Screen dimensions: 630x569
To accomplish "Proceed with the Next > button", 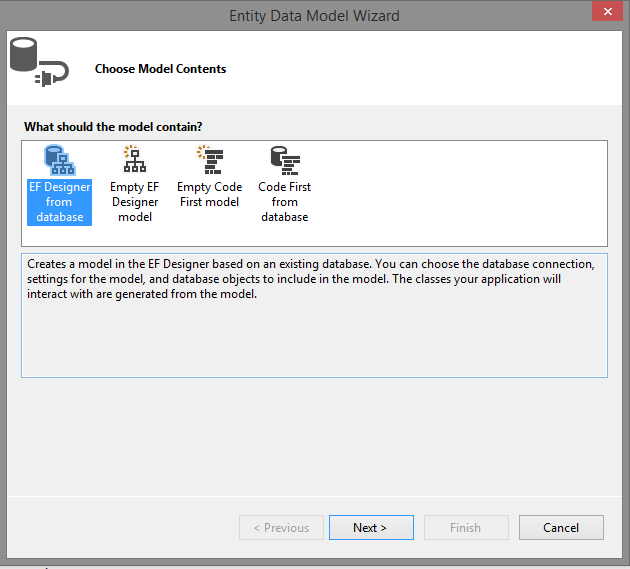I will click(371, 527).
